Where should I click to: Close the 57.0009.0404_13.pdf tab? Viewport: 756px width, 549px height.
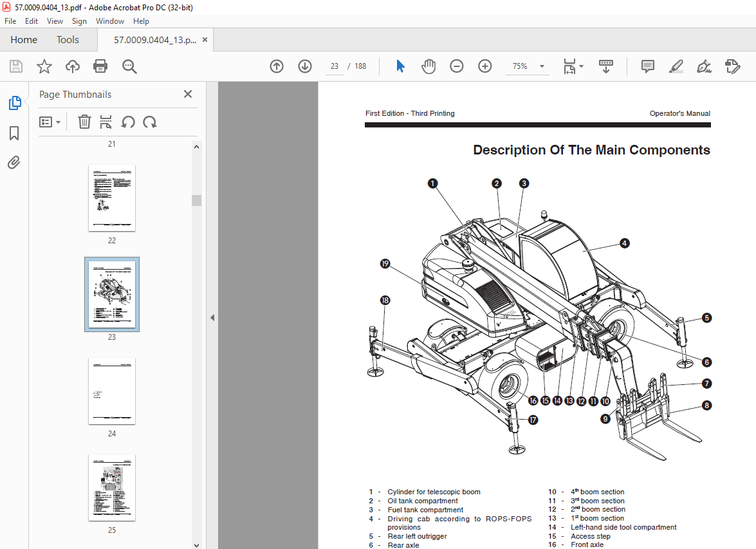tap(205, 39)
